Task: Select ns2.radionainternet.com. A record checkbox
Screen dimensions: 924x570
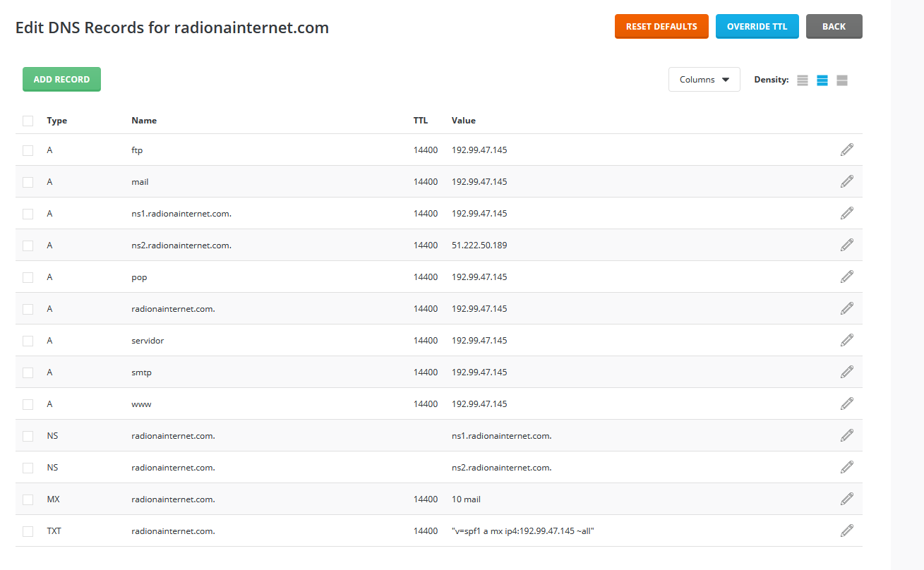Action: click(x=28, y=245)
